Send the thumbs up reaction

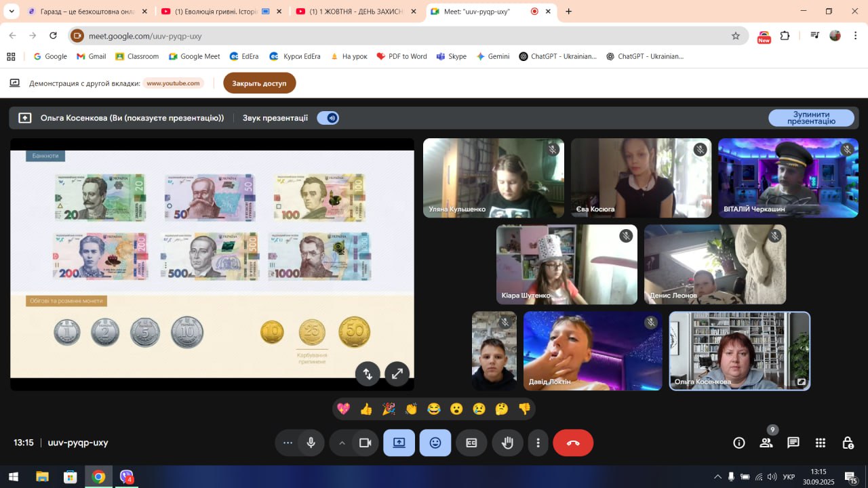[366, 409]
